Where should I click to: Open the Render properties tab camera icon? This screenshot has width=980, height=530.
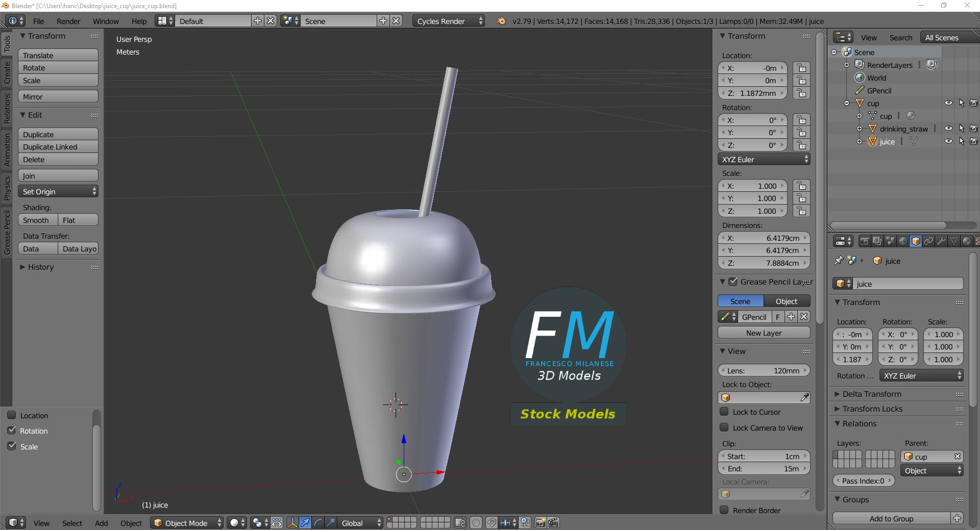[x=865, y=241]
